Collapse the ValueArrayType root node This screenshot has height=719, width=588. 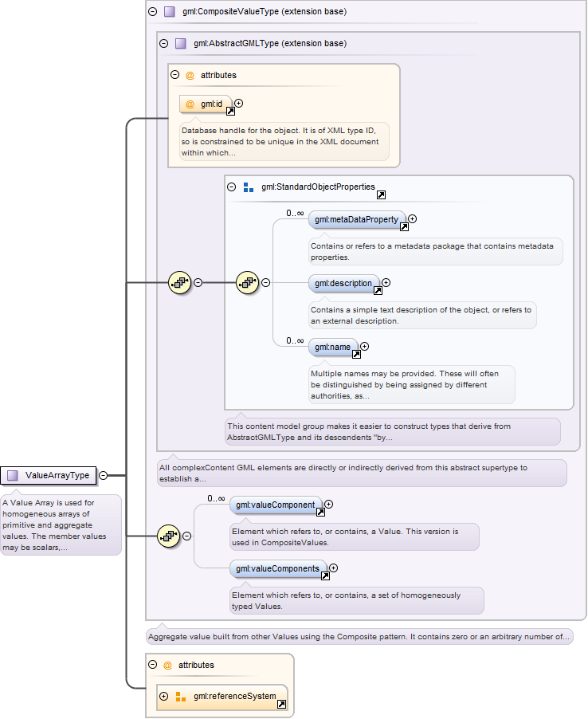coord(104,476)
